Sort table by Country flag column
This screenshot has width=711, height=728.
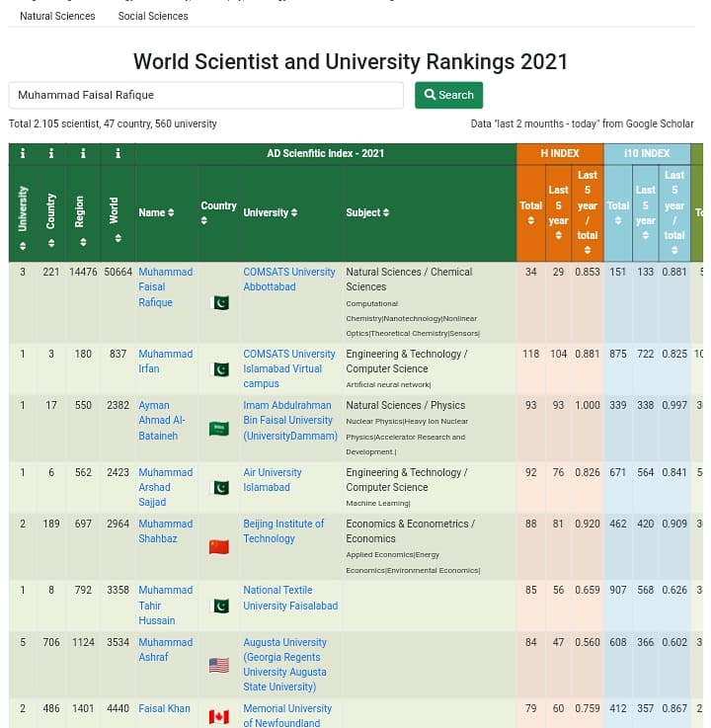204,221
